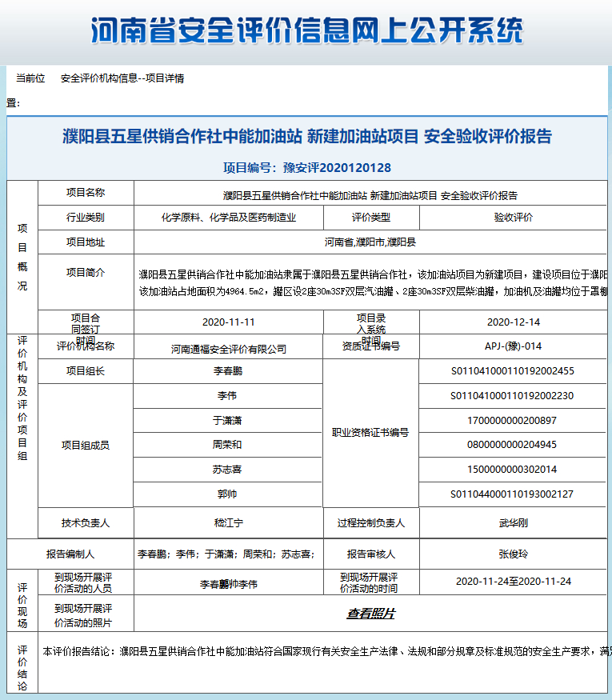The width and height of the screenshot is (612, 700).
Task: Select system entry date 2020-12-14
Action: 514,322
